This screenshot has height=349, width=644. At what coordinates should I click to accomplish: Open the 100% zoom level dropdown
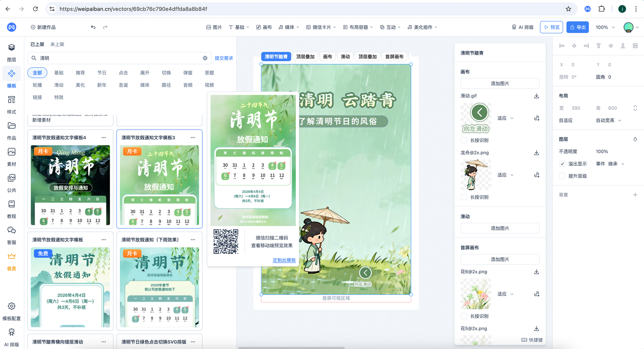coord(605,27)
